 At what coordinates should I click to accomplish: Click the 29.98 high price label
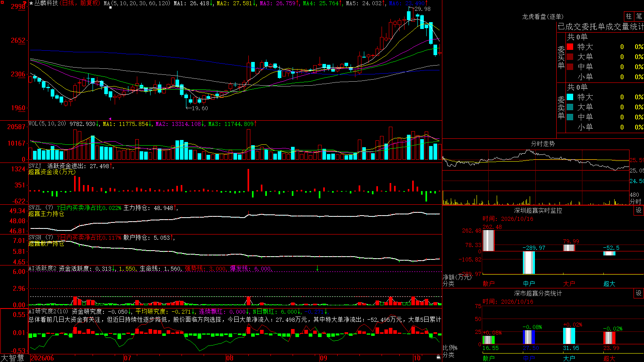[x=422, y=9]
